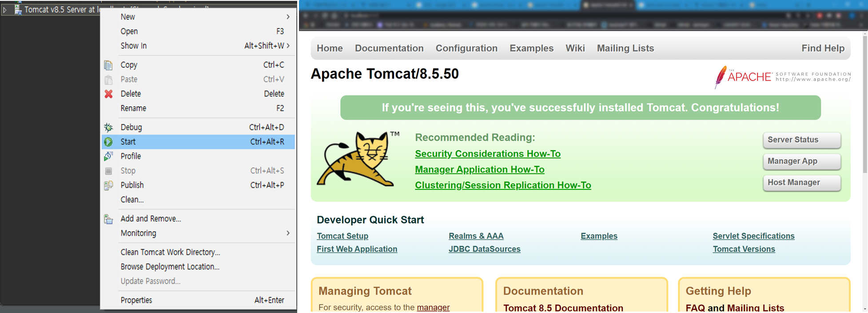Click the Developer Quick Start heading

tap(370, 220)
